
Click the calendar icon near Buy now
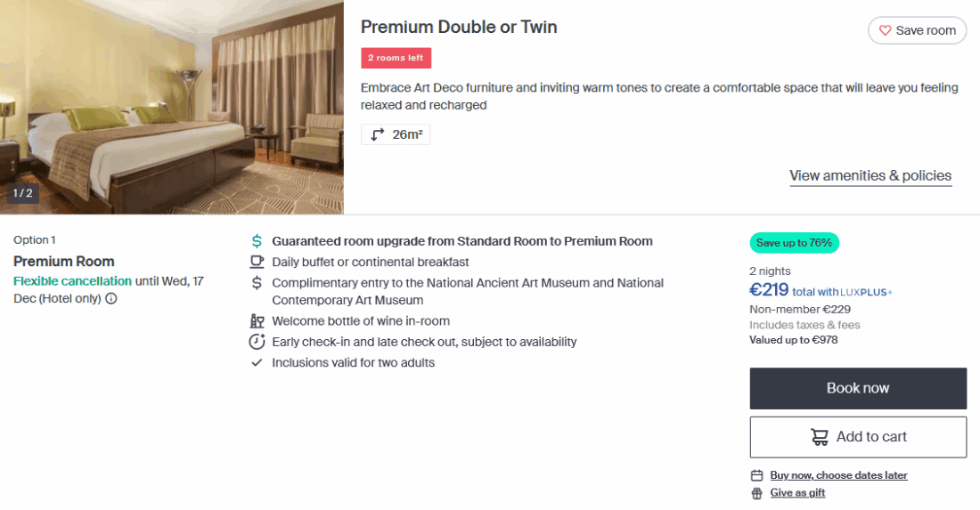(757, 475)
